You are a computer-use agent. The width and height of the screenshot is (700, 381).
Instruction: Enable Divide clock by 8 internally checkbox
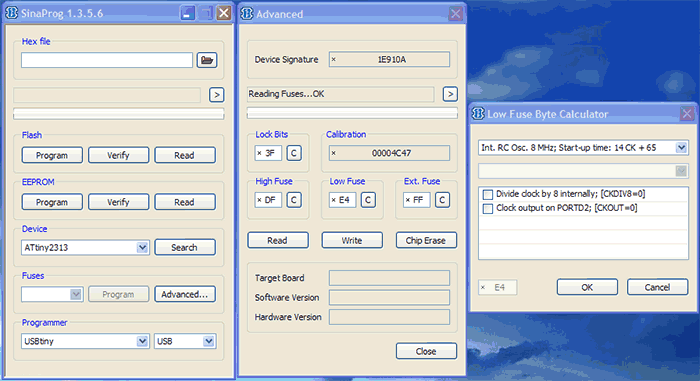(488, 194)
